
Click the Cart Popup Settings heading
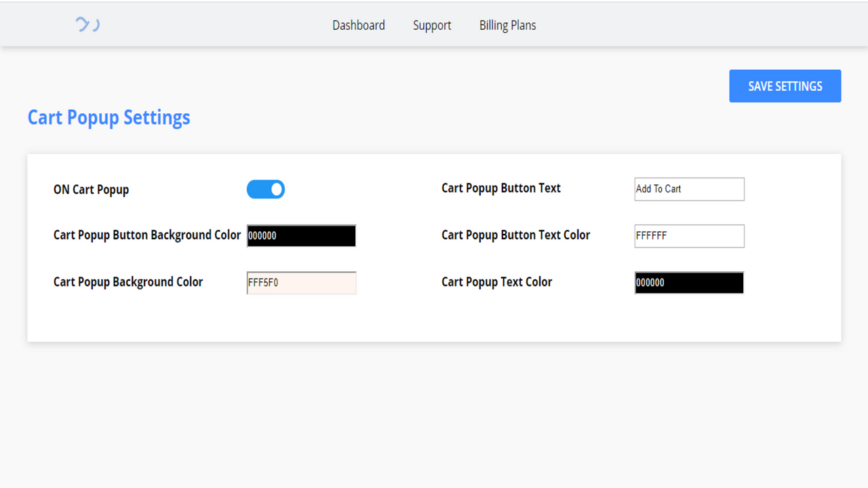[x=108, y=117]
